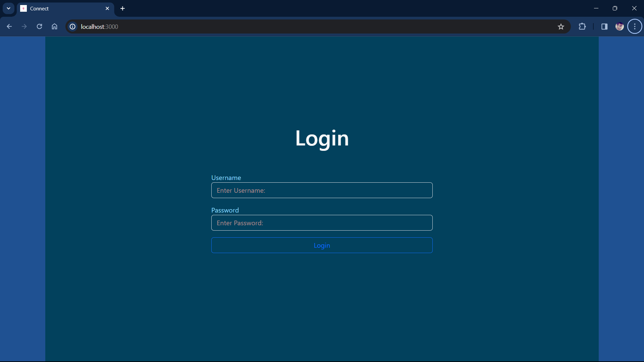
Task: Click the Username label
Action: (x=226, y=178)
